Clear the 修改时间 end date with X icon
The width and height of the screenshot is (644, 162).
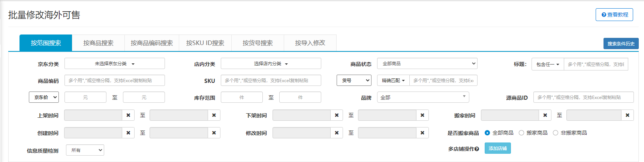click(x=422, y=133)
